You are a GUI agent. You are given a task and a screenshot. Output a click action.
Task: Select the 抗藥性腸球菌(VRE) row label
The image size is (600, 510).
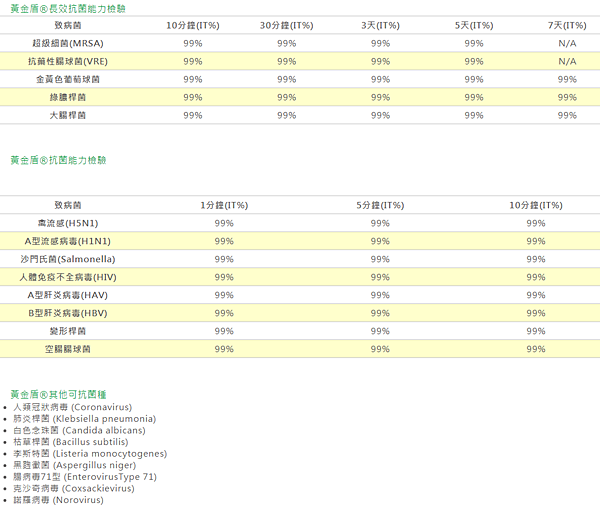click(68, 61)
